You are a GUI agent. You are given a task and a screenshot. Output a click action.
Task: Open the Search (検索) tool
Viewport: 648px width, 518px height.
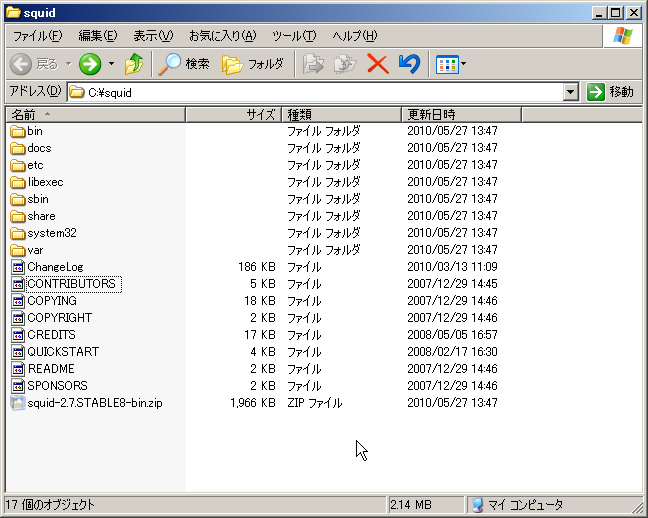(183, 64)
